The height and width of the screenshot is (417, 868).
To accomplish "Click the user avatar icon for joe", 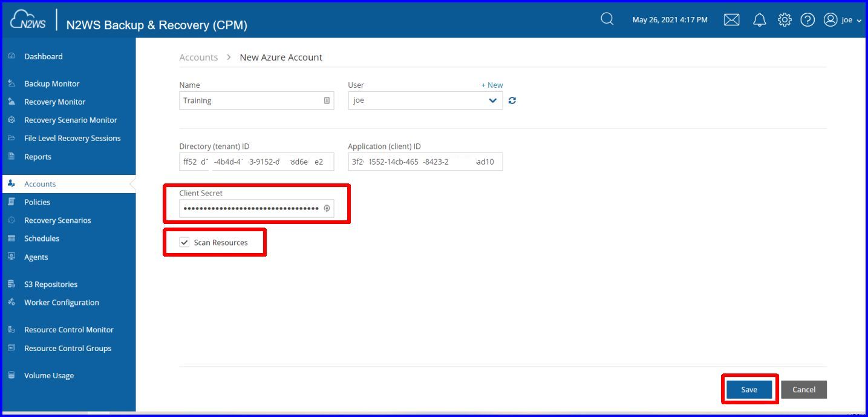I will [830, 20].
